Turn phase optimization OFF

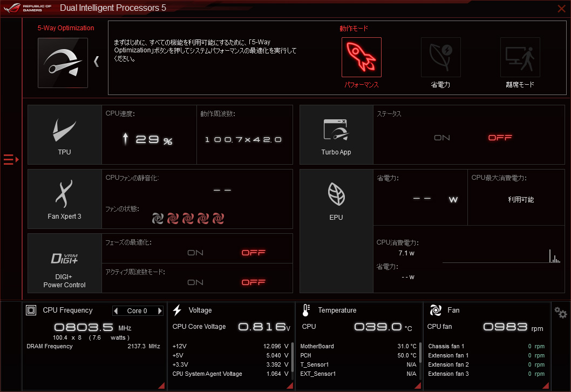click(x=254, y=253)
